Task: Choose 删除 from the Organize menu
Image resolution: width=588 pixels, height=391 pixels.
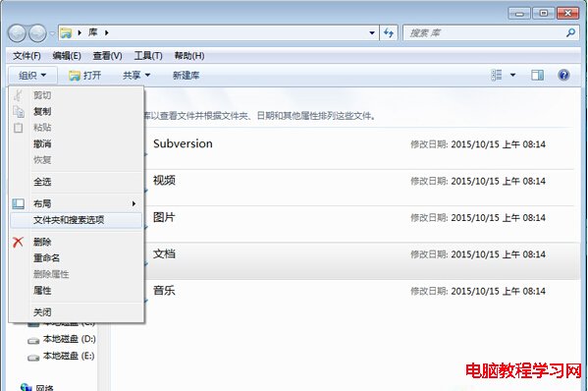Action: (x=77, y=242)
